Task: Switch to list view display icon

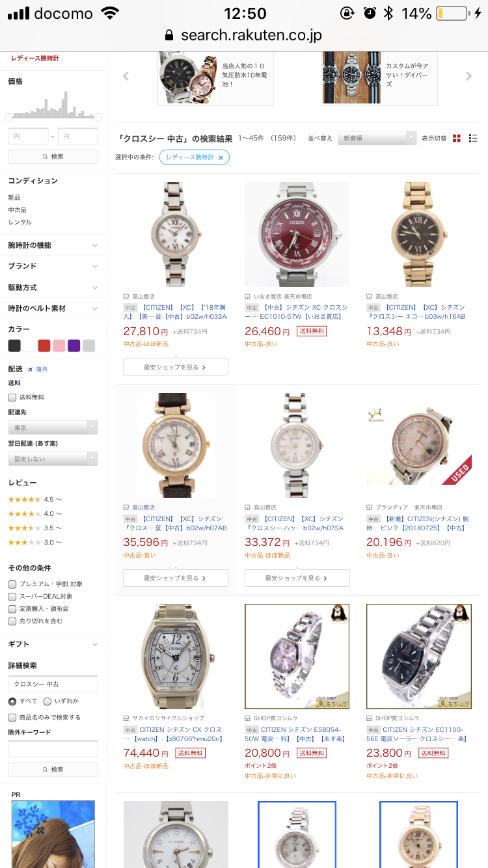Action: point(473,138)
